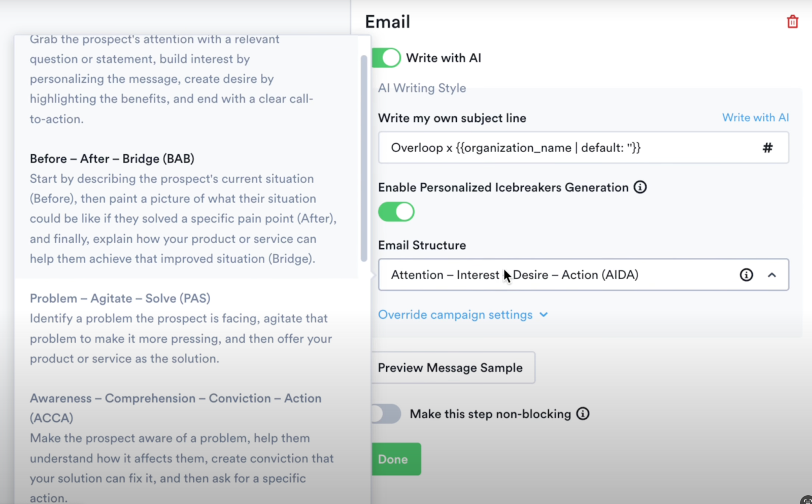Click the Write with AI link
This screenshot has width=812, height=504.
pyautogui.click(x=755, y=117)
